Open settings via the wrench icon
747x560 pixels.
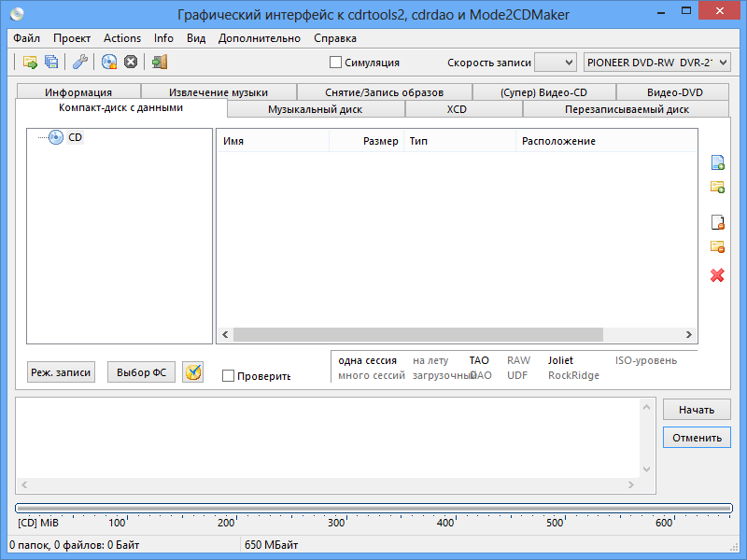coord(80,62)
